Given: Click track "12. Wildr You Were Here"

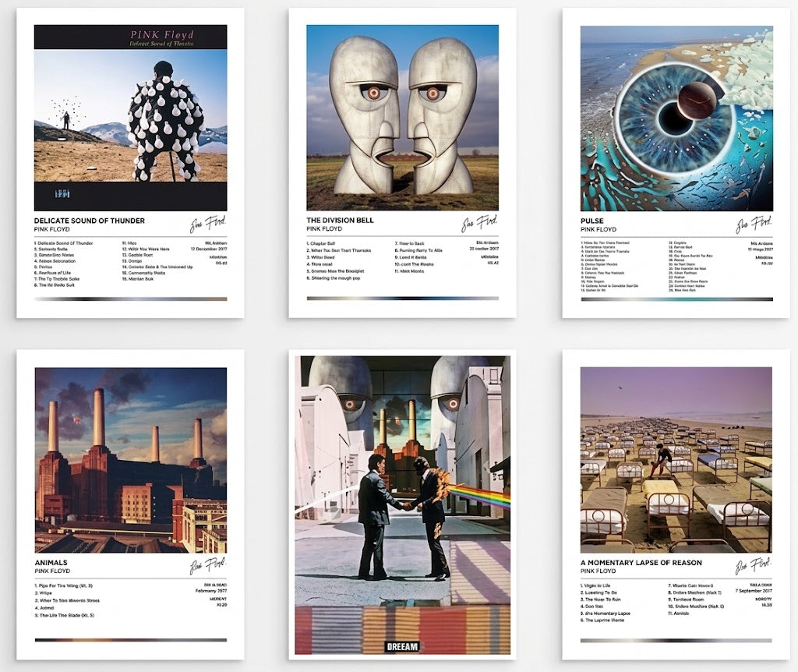Looking at the screenshot, I should [146, 249].
